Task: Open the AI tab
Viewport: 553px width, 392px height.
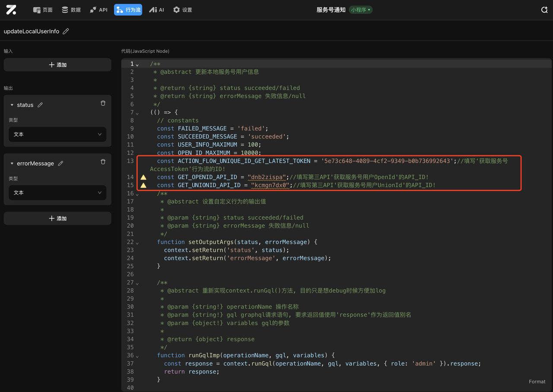Action: (x=156, y=9)
